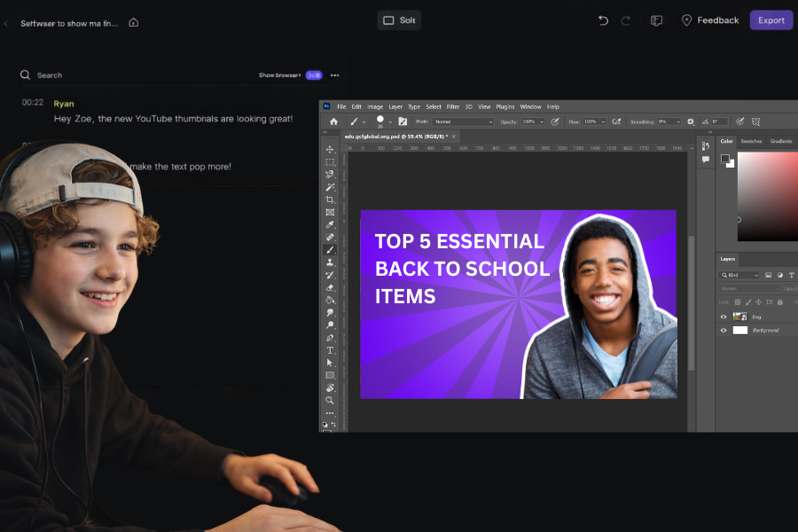Click the undo arrow in top bar
This screenshot has height=532, width=798.
[603, 20]
